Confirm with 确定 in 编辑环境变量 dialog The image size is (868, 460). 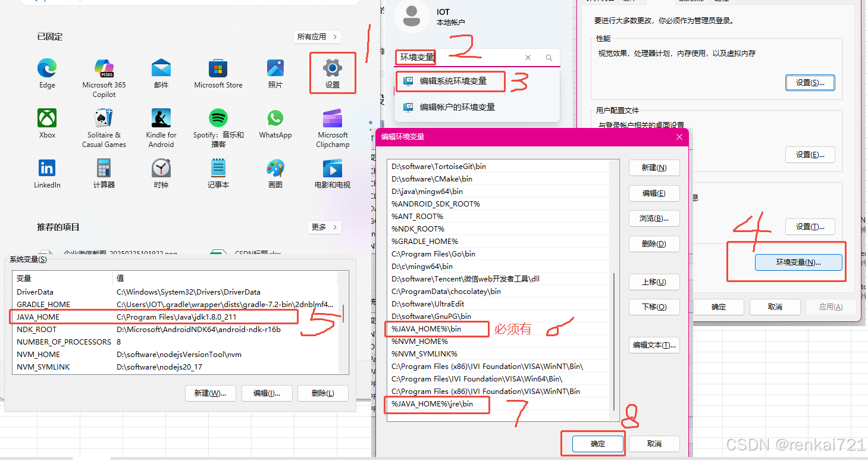click(598, 444)
